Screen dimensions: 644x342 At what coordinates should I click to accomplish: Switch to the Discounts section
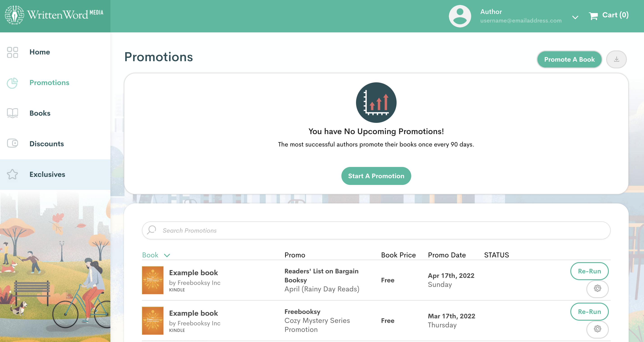(x=46, y=144)
